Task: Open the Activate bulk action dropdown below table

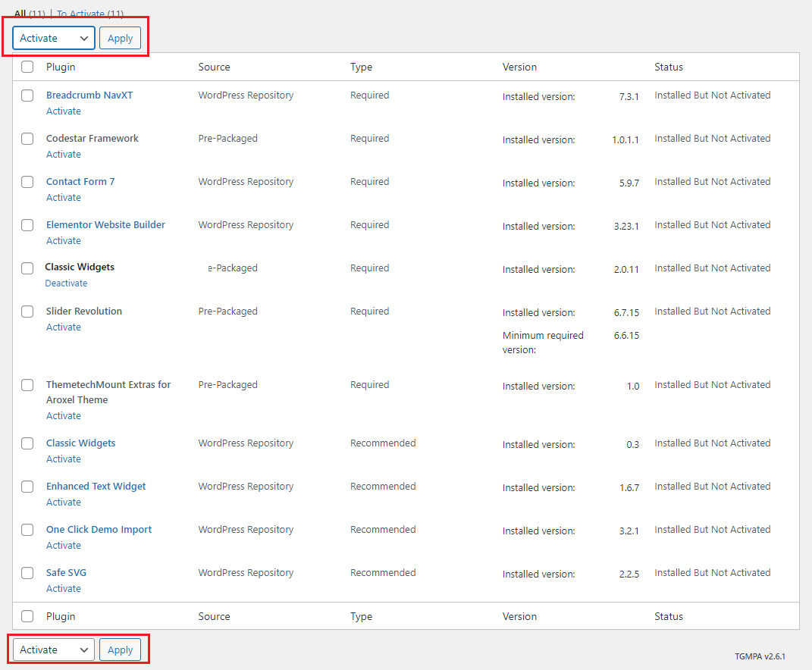Action: click(x=54, y=650)
